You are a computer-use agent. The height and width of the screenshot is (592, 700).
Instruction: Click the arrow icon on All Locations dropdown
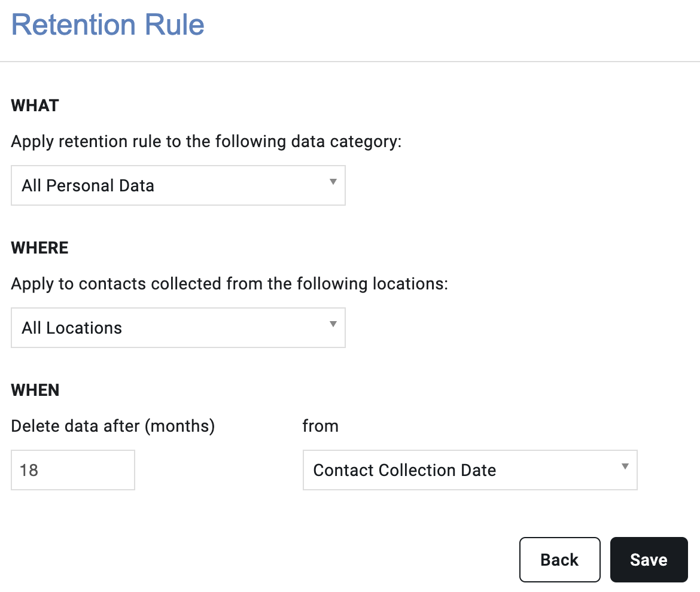click(x=333, y=324)
